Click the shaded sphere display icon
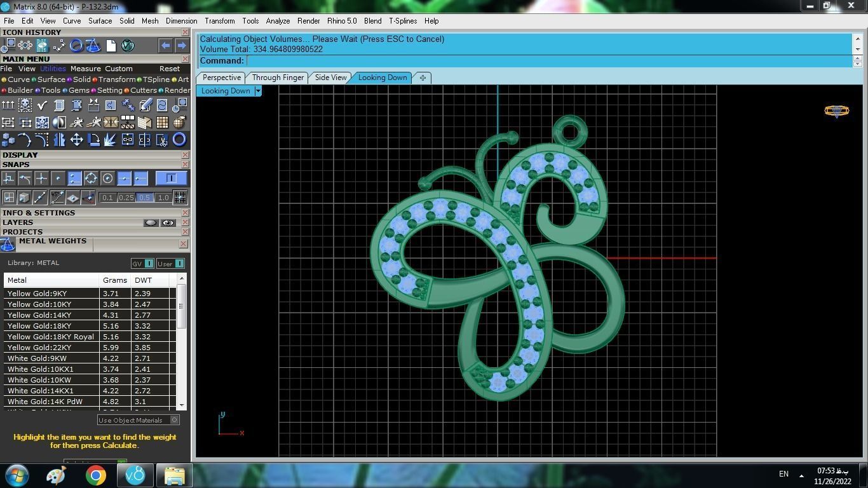This screenshot has height=488, width=868. click(59, 122)
